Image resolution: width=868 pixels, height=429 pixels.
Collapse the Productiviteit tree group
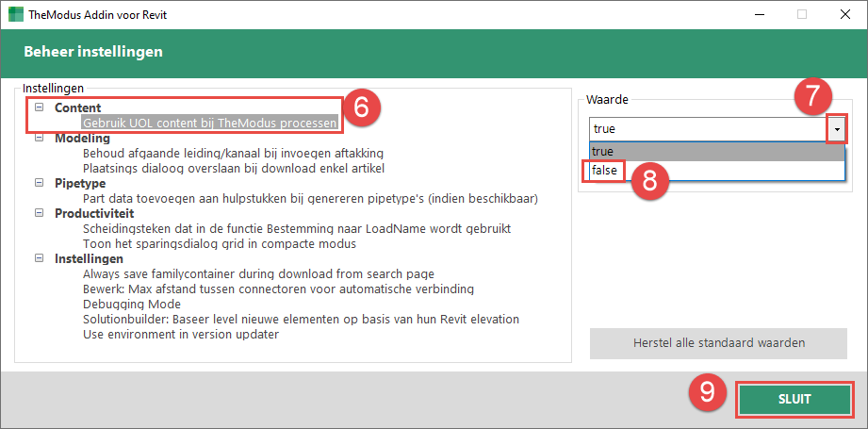(39, 213)
